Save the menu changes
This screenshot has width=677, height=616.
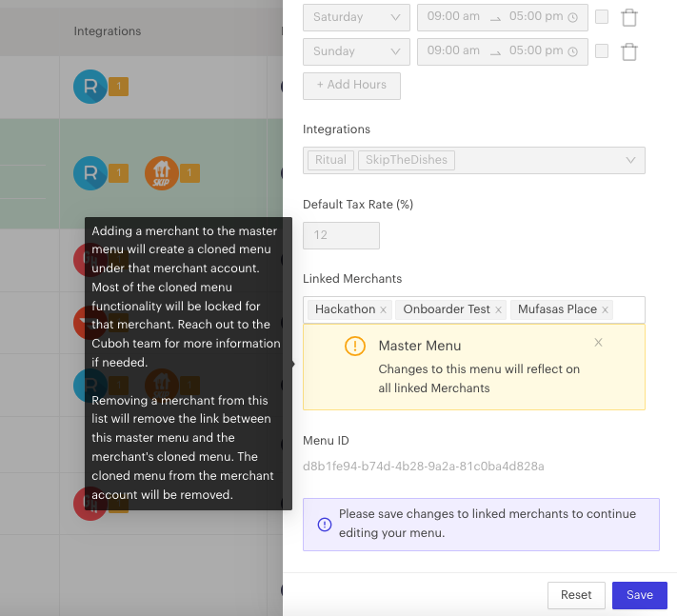click(x=640, y=595)
